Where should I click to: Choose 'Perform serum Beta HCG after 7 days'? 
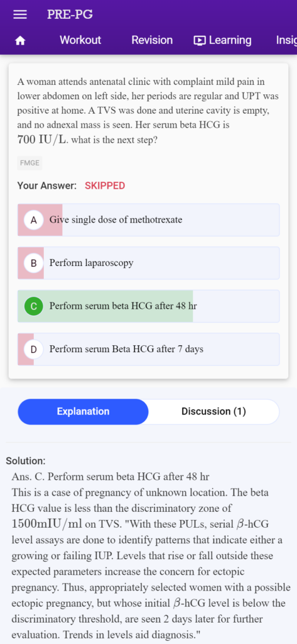click(148, 349)
